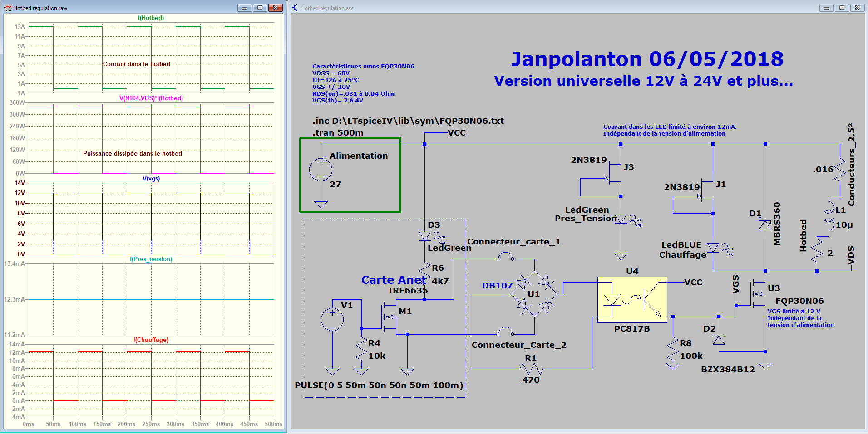Click the '10µ' inductor value

click(844, 225)
